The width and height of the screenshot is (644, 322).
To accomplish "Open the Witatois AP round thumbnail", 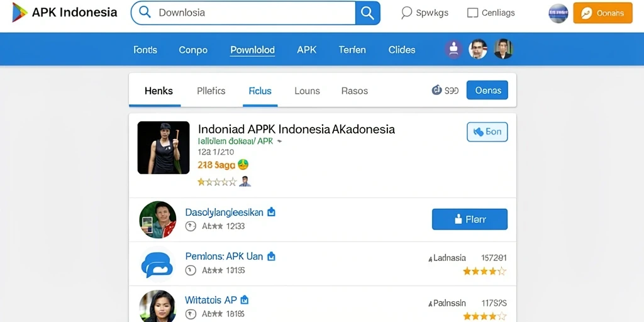I will (158, 306).
